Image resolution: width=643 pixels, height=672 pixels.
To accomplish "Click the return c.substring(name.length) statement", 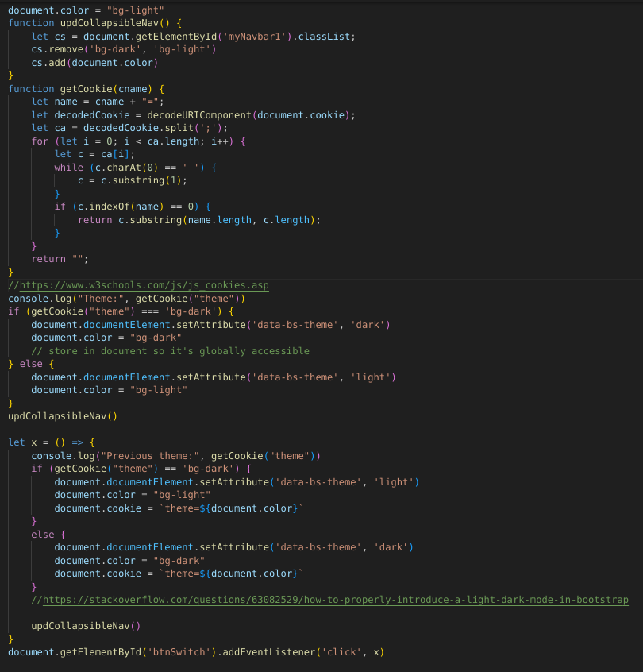I will pos(198,219).
